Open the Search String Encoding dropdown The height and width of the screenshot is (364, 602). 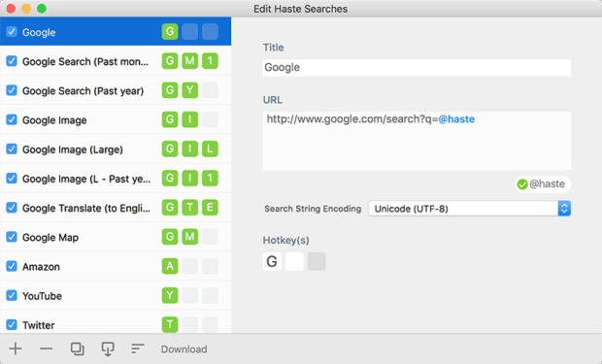pyautogui.click(x=470, y=209)
